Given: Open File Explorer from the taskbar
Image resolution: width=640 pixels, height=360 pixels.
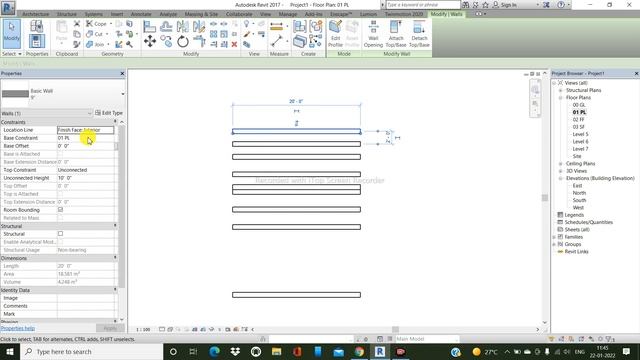Looking at the screenshot, I should (x=276, y=351).
